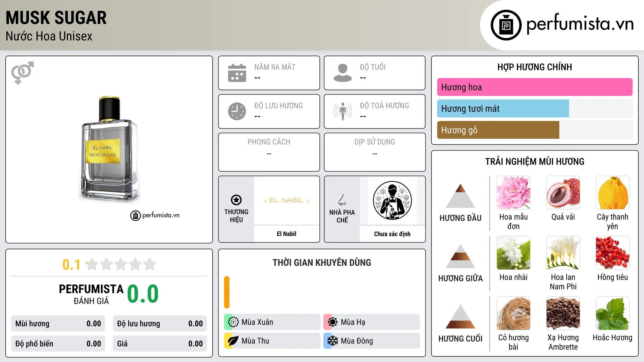Image resolution: width=644 pixels, height=362 pixels.
Task: Select the Mùa Đông season chip
Action: [x=371, y=341]
